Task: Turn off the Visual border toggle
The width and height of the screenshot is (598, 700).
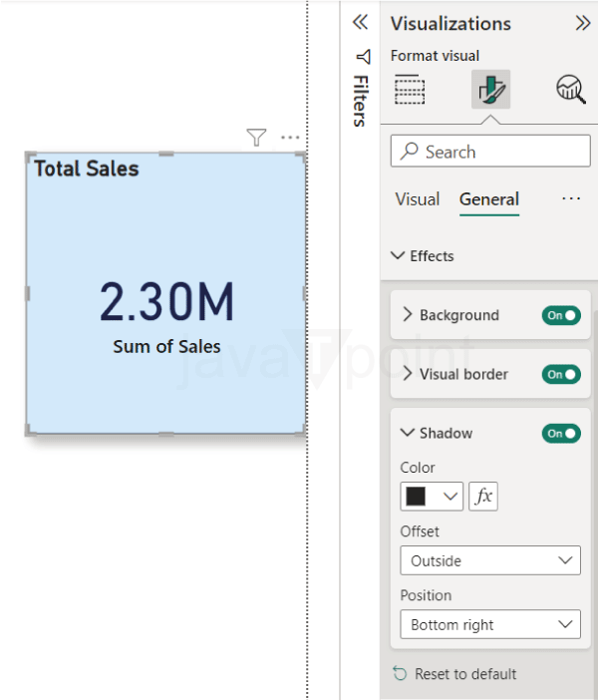Action: (x=561, y=374)
